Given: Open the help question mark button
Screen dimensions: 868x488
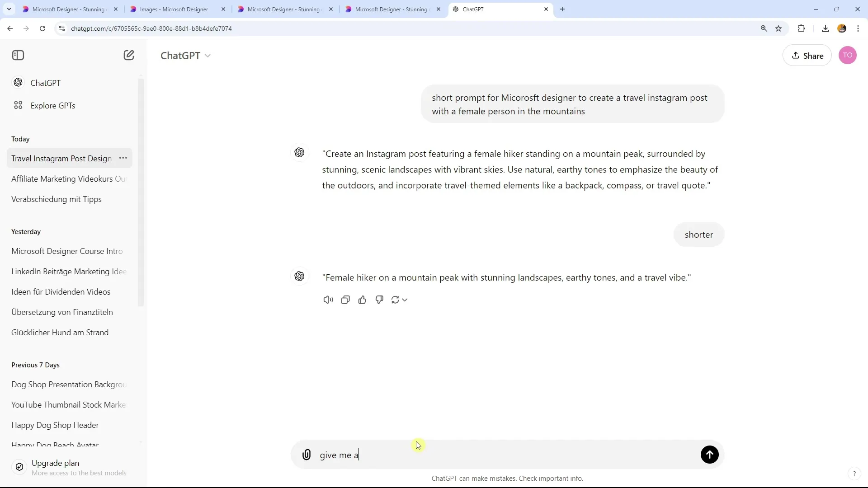Looking at the screenshot, I should (854, 474).
